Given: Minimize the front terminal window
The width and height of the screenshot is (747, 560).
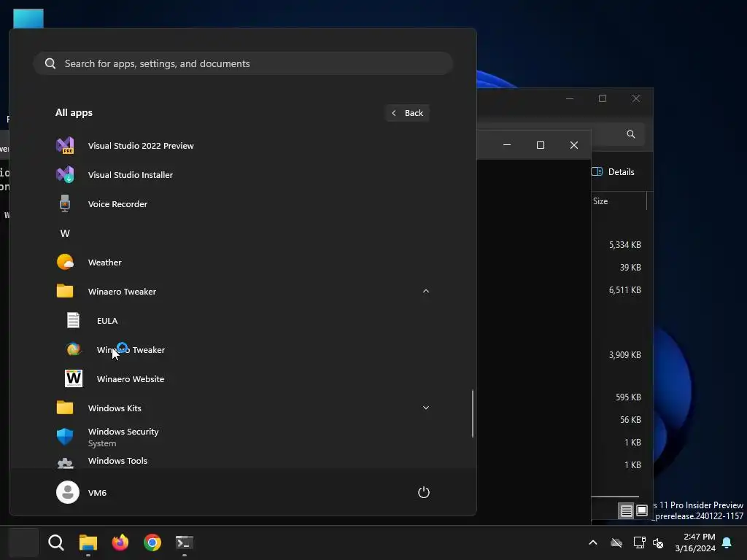Looking at the screenshot, I should 507,145.
